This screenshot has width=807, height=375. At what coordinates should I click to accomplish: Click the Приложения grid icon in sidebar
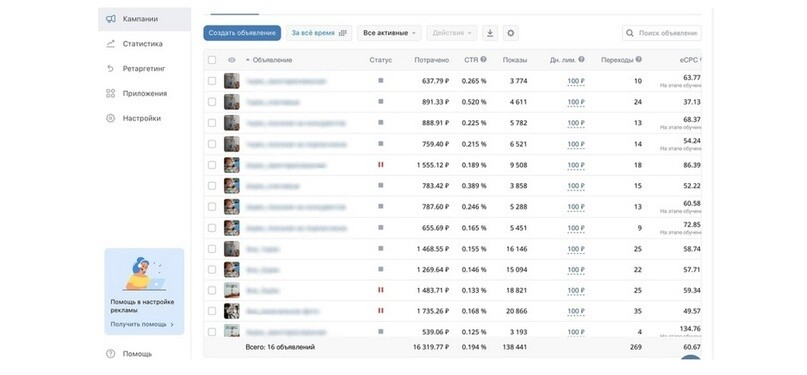click(x=111, y=94)
